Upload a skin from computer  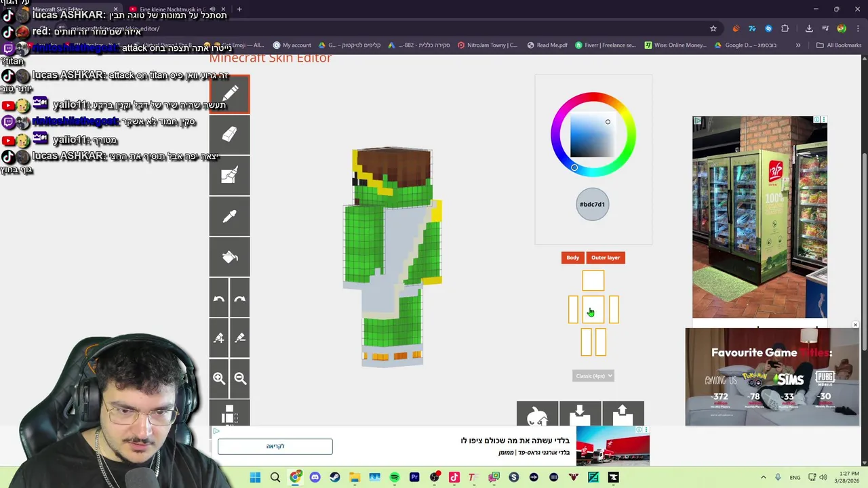(x=623, y=414)
